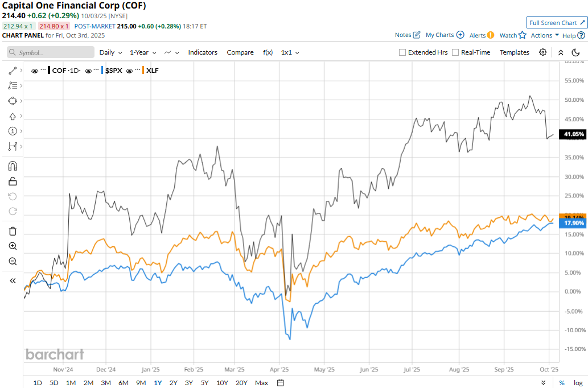The width and height of the screenshot is (588, 388).
Task: Select the 10Y time range
Action: (222, 383)
